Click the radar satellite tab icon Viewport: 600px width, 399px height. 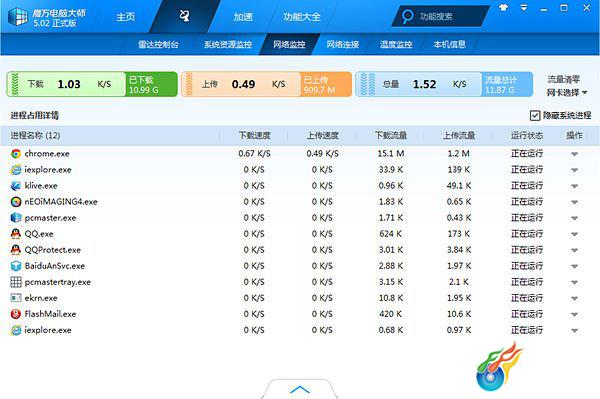coord(184,16)
